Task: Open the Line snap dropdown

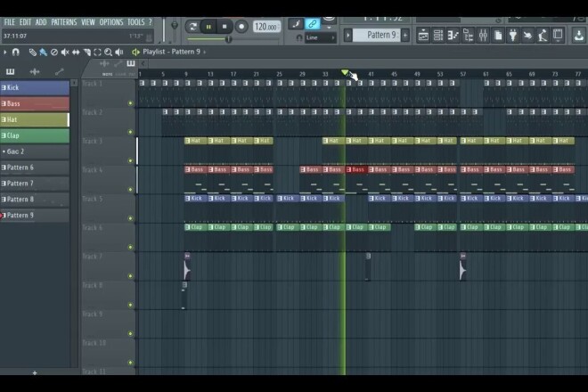Action: 320,37
